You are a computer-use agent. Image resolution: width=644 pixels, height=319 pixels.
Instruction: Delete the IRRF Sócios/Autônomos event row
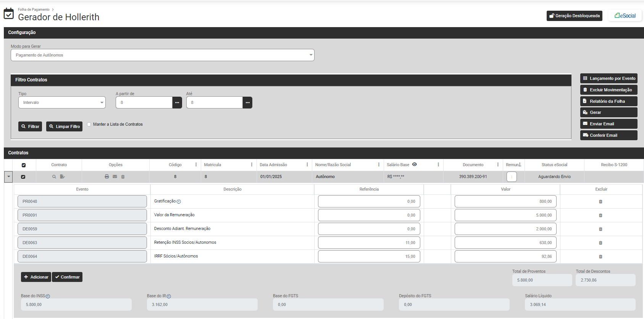coord(600,257)
